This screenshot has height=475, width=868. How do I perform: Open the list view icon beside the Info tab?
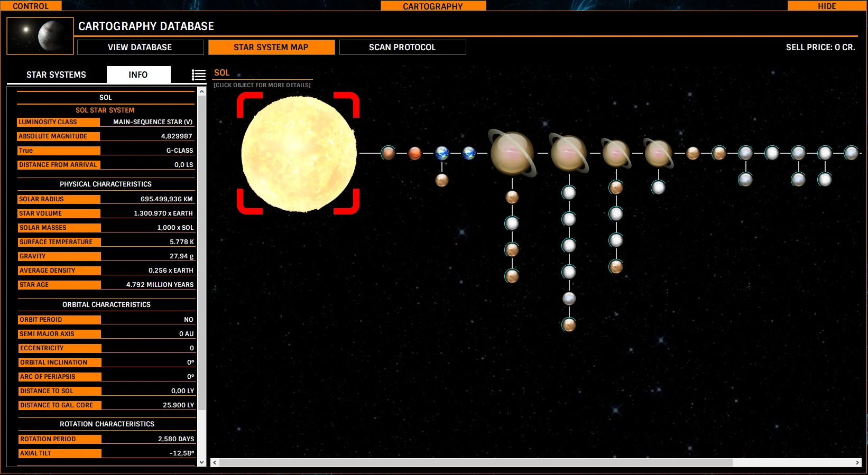point(199,75)
